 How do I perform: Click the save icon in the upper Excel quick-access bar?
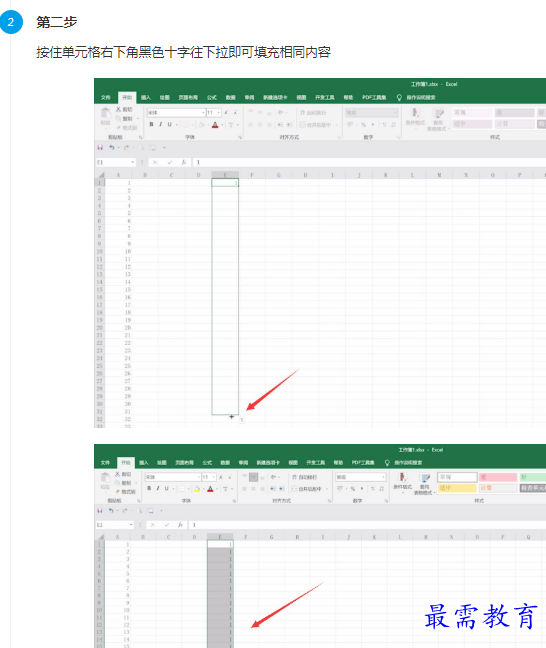[x=100, y=148]
